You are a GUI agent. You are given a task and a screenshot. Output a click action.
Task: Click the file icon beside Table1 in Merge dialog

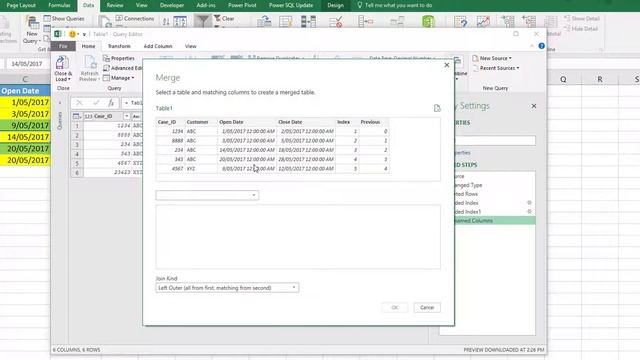point(437,108)
